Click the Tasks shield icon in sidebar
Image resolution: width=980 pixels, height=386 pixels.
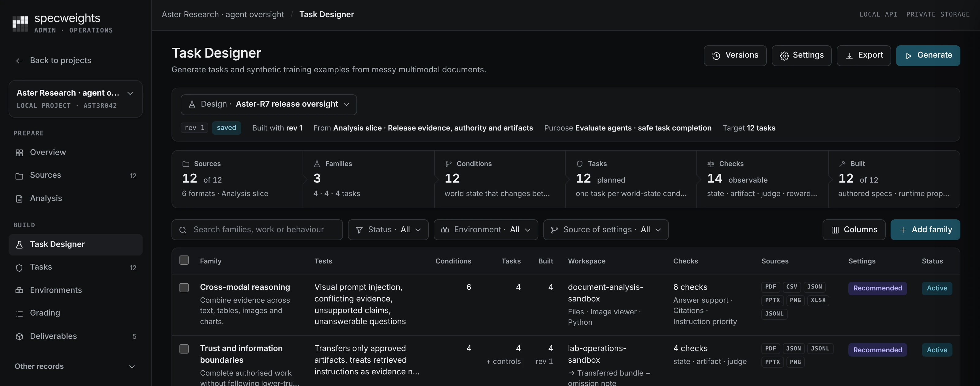[x=19, y=268]
